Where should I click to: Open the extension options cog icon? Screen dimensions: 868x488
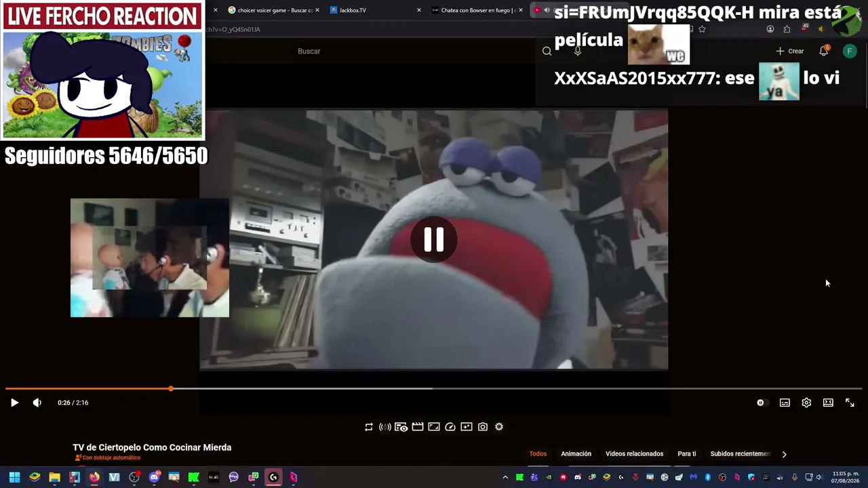tap(499, 427)
